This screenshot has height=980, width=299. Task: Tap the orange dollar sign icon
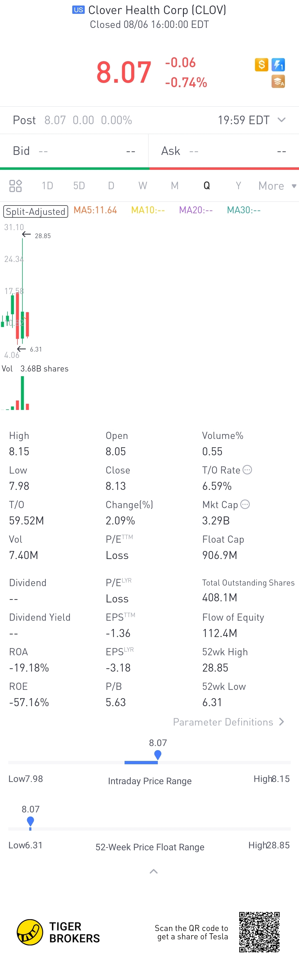tap(261, 65)
